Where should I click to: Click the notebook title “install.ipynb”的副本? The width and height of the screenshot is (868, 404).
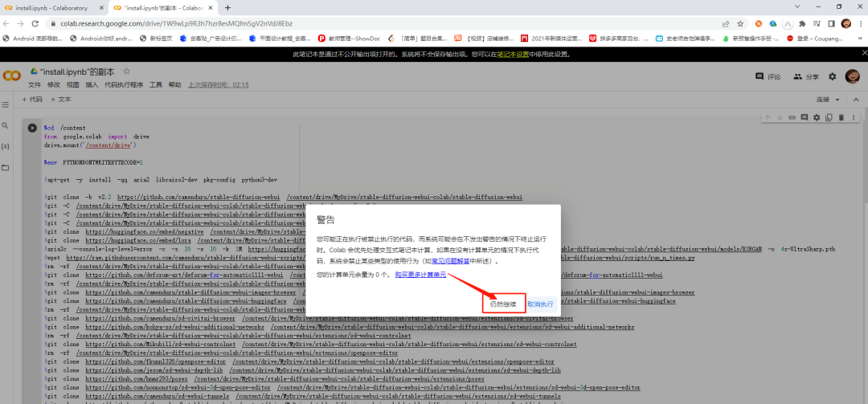click(77, 71)
